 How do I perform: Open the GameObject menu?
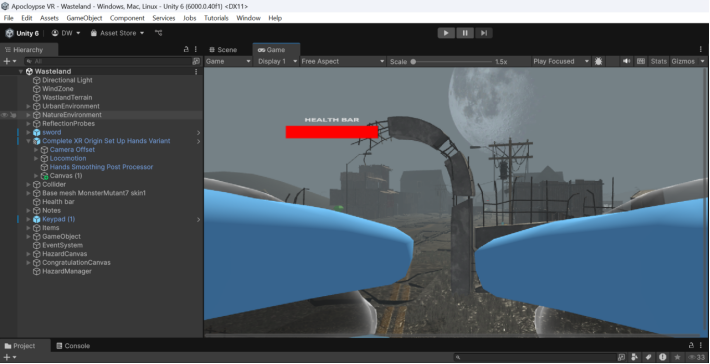click(x=84, y=18)
